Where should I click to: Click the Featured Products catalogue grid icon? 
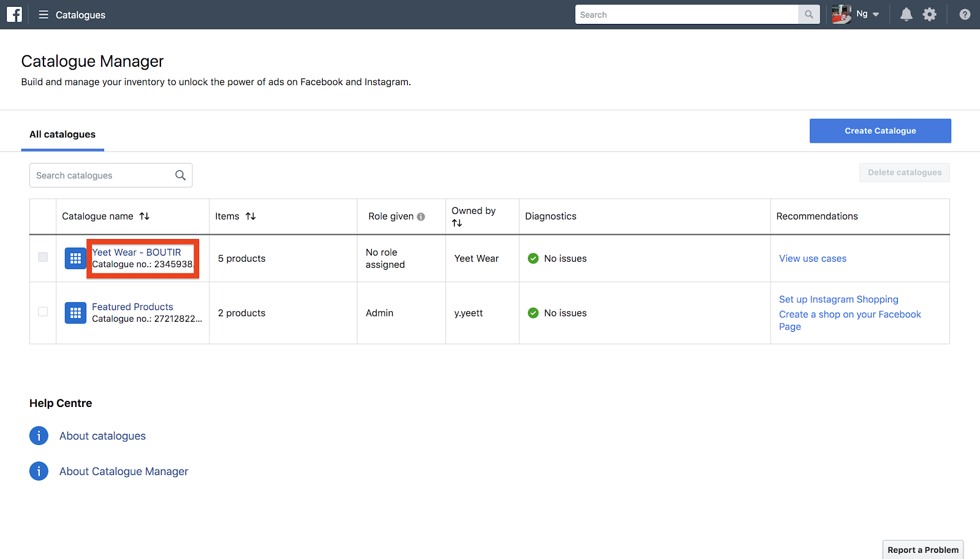[x=75, y=313]
